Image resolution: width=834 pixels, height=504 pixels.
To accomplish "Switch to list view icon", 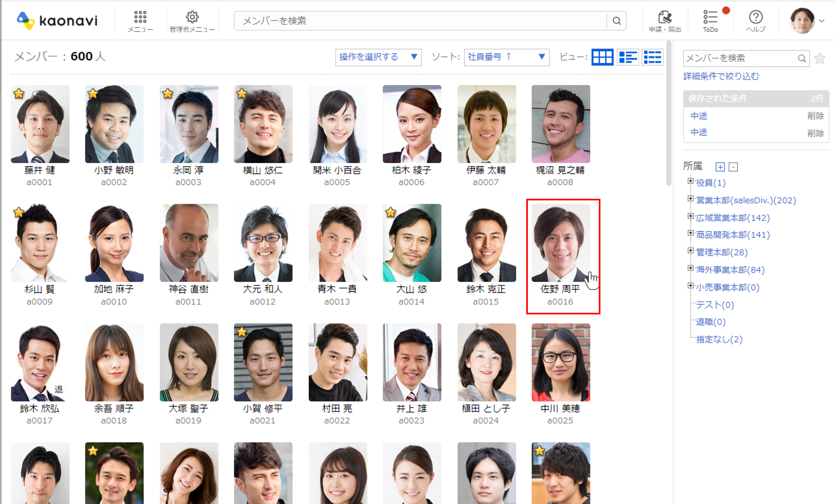I will tap(652, 57).
